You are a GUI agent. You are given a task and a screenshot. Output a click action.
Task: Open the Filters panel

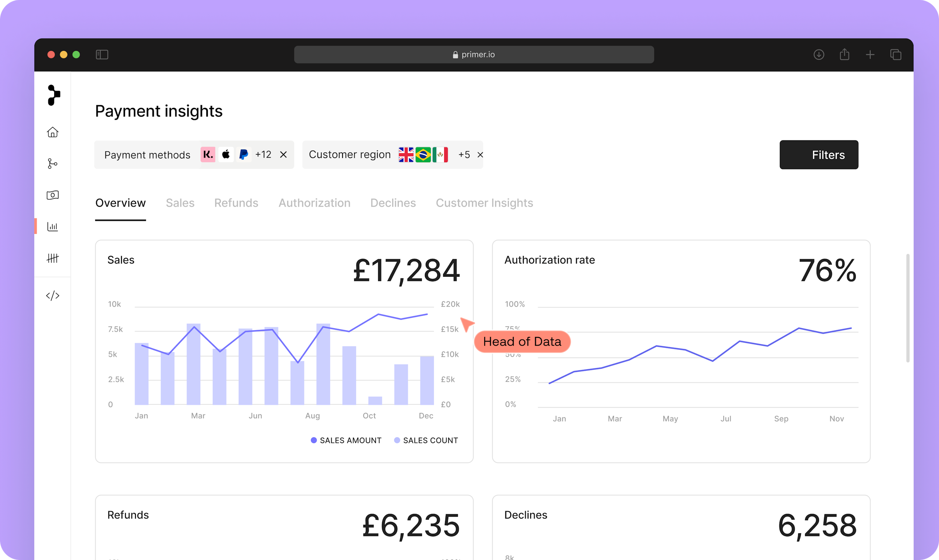pos(819,155)
